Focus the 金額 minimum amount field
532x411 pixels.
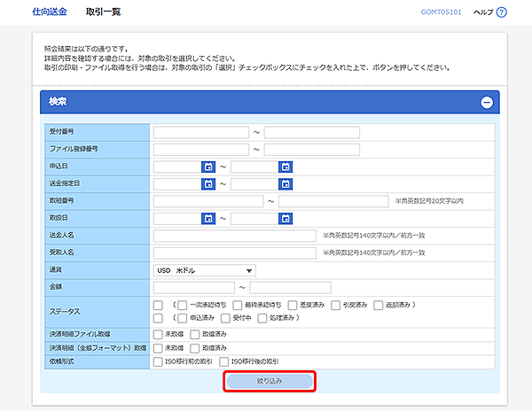pos(193,288)
